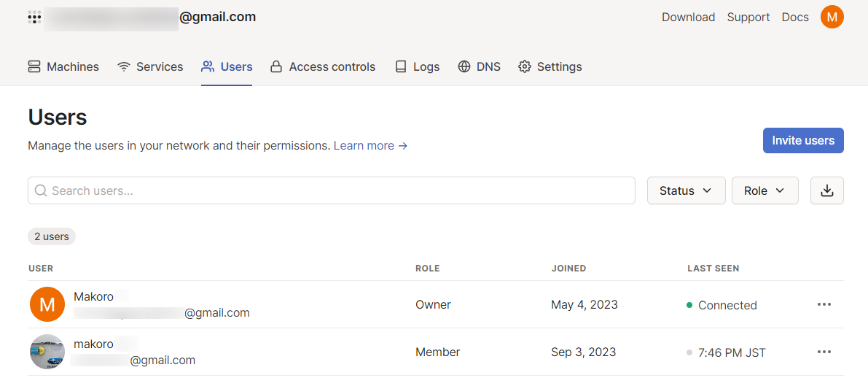Download the user list as file
Screen dimensions: 868x386
[x=826, y=190]
